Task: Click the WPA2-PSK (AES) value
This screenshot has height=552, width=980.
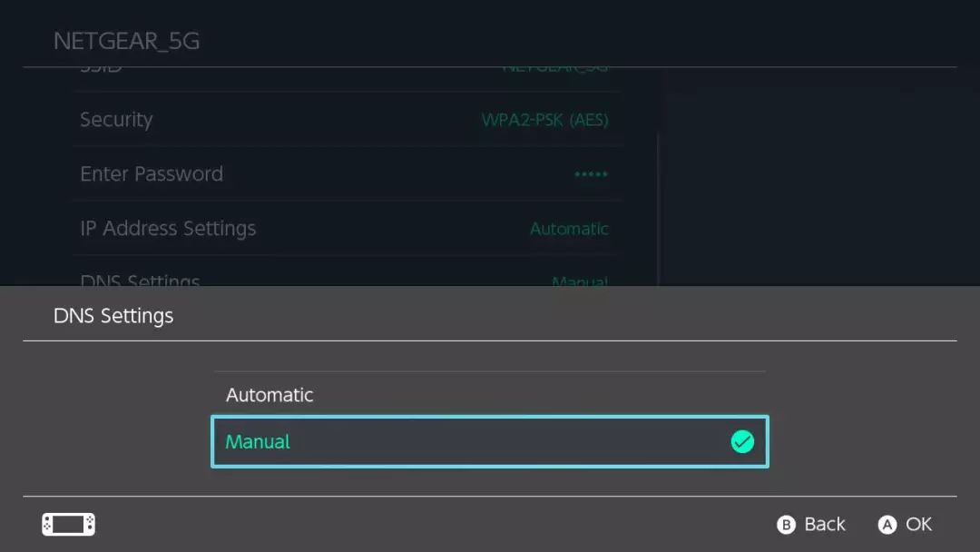Action: [x=544, y=120]
